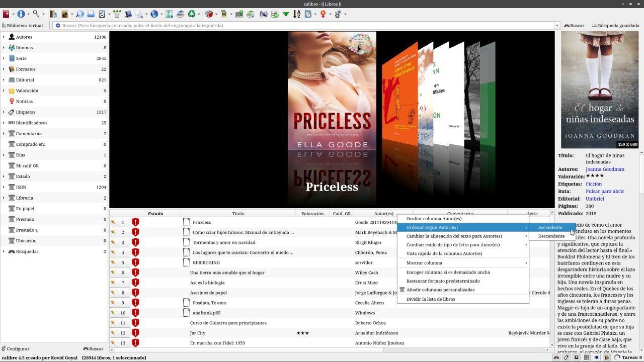644x362 pixels.
Task: Expand the Serie category
Action: [4, 58]
